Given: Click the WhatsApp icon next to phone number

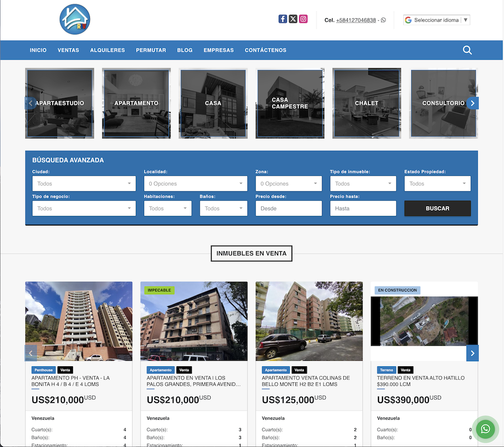Looking at the screenshot, I should click(x=383, y=20).
